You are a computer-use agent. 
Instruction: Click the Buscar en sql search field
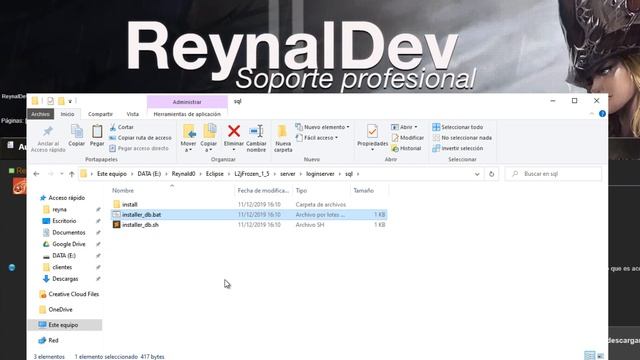(x=553, y=174)
